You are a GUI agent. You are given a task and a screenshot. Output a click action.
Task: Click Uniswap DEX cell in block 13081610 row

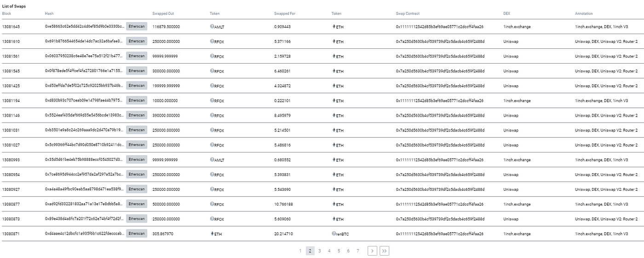[x=512, y=41]
